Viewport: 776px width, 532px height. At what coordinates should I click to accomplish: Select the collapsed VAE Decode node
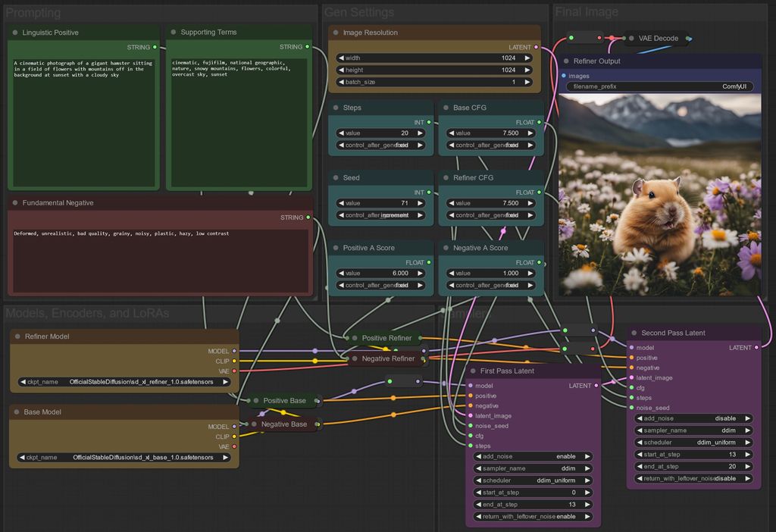tap(658, 38)
